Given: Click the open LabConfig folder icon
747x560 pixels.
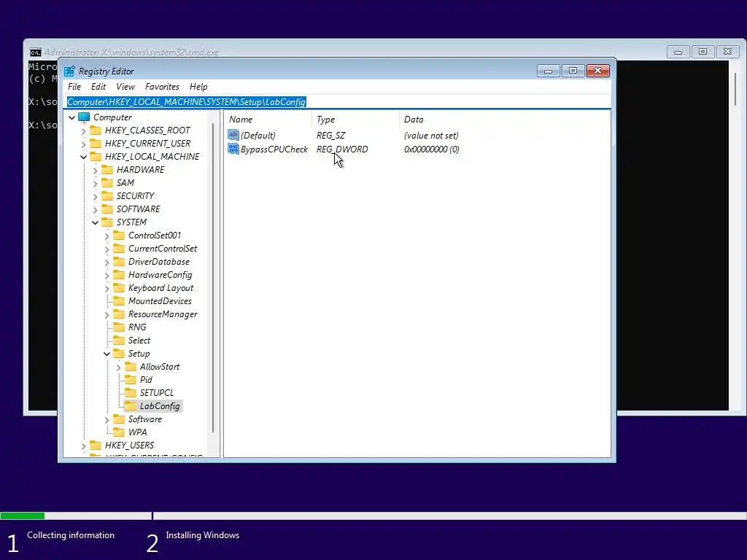Looking at the screenshot, I should point(131,406).
